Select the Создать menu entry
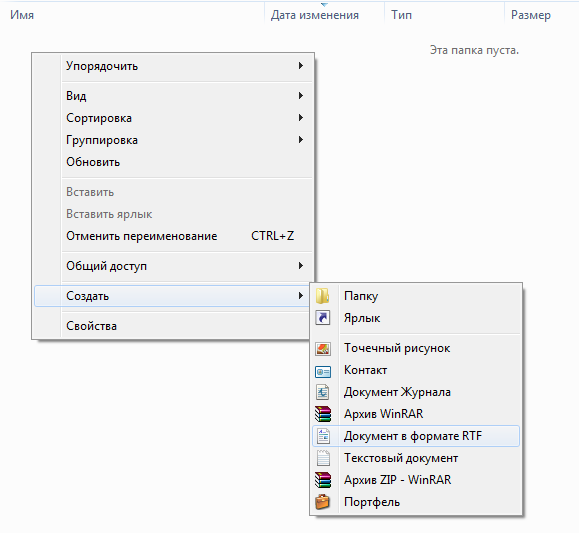The height and width of the screenshot is (533, 579). (x=172, y=296)
